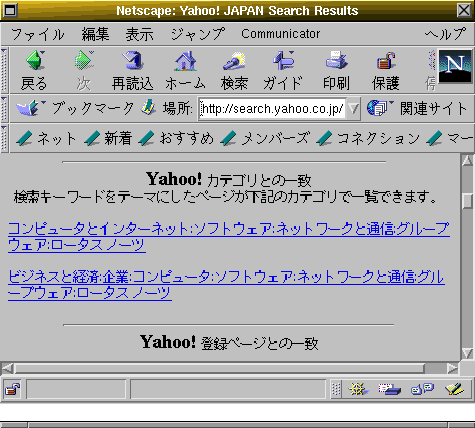This screenshot has height=428, width=475.
Task: Expand the URL history dropdown arrow
Action: 353,108
